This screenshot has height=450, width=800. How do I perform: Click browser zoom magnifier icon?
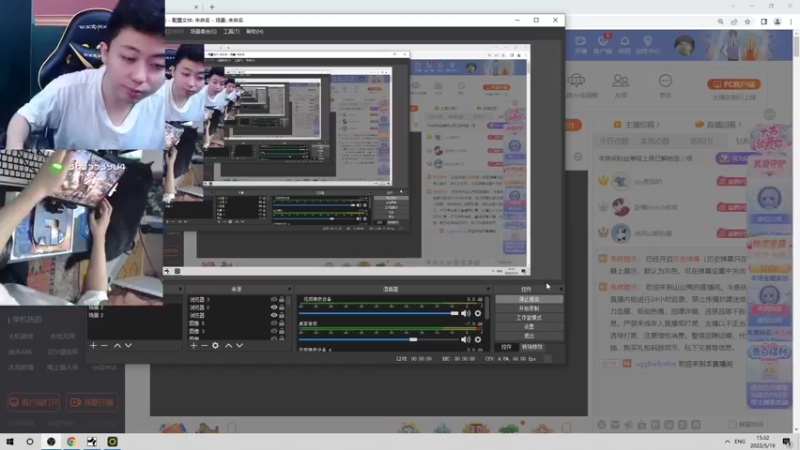pos(720,22)
